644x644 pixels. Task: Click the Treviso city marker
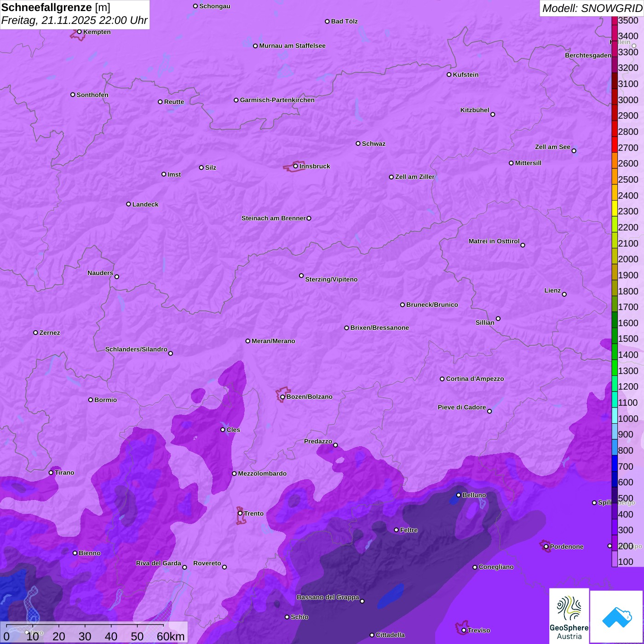coord(464,630)
